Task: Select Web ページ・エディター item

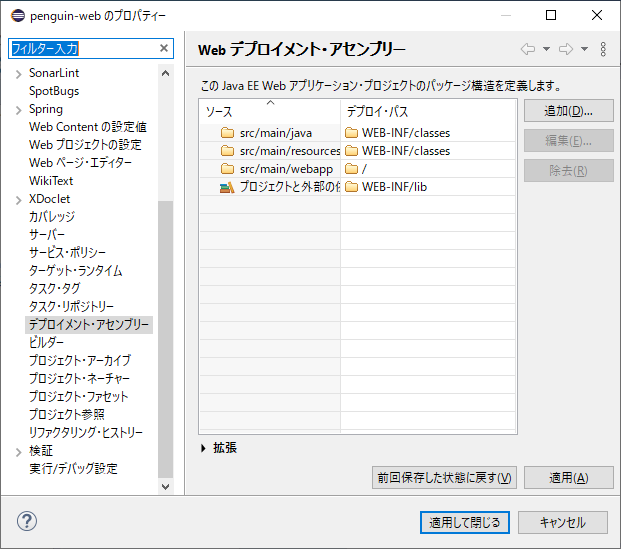Action: point(80,163)
